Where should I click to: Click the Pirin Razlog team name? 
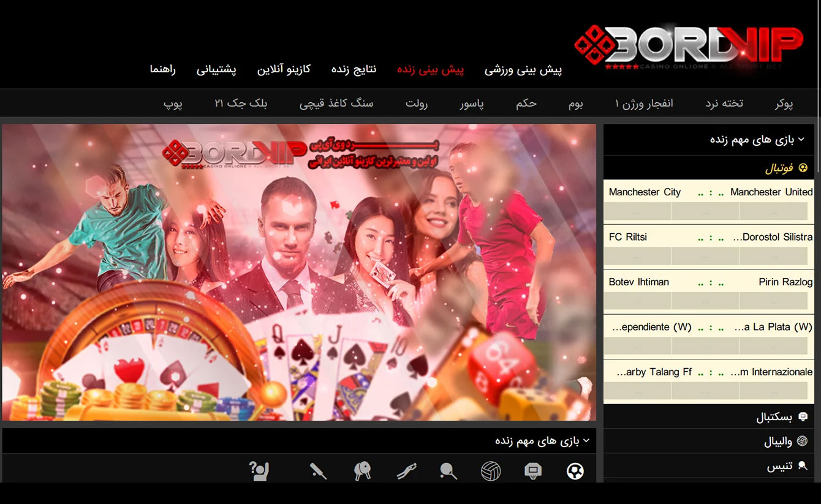coord(785,282)
